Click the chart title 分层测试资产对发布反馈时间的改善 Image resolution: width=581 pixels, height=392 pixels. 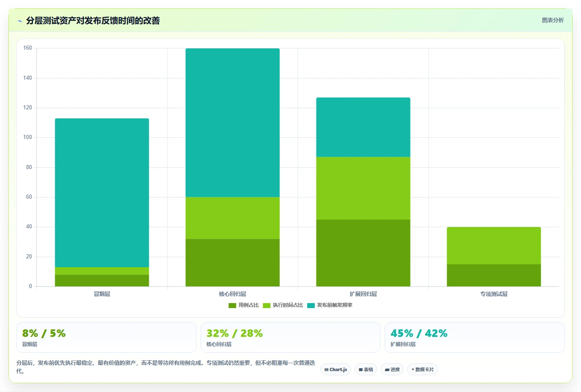(x=93, y=20)
